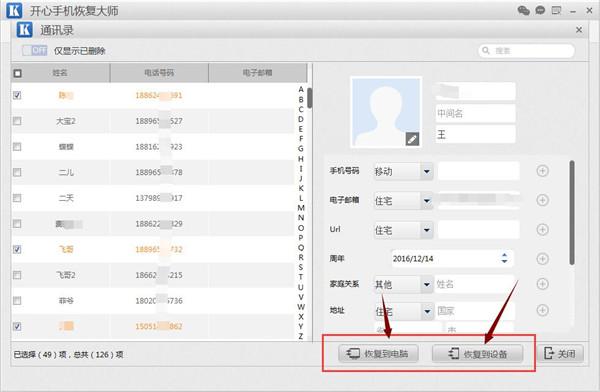Close the 通讯录 contacts panel
600x392 pixels.
pos(579,30)
